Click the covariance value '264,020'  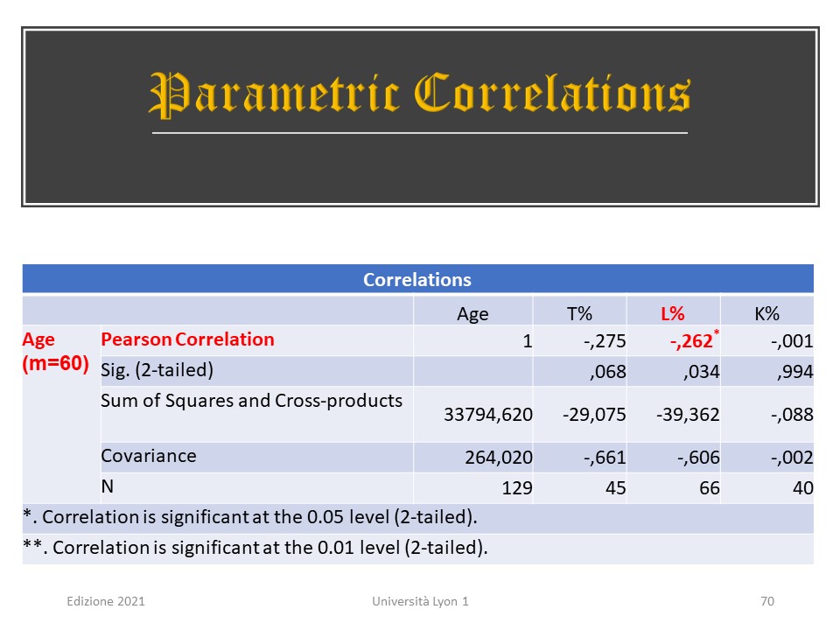(x=499, y=458)
